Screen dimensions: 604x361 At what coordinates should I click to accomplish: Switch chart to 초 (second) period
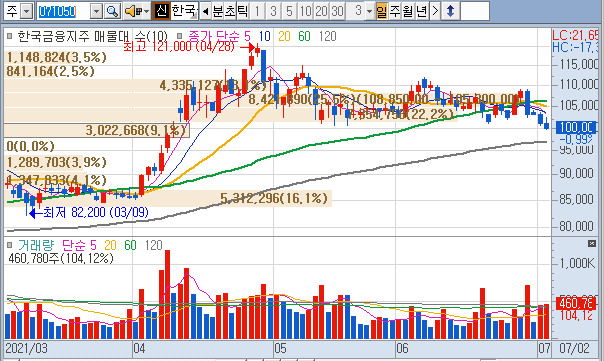click(230, 11)
